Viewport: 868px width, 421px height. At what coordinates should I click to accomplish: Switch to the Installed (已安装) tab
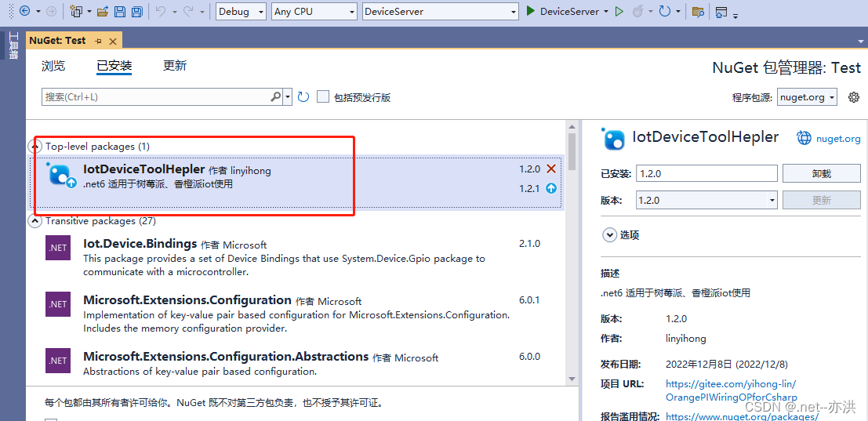114,66
